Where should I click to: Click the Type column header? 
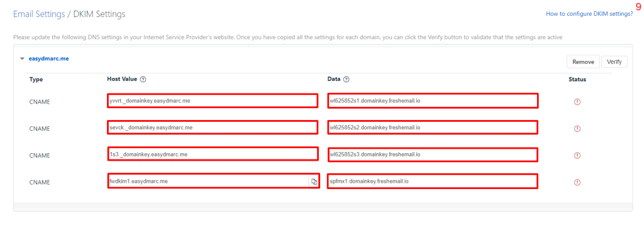[x=36, y=80]
